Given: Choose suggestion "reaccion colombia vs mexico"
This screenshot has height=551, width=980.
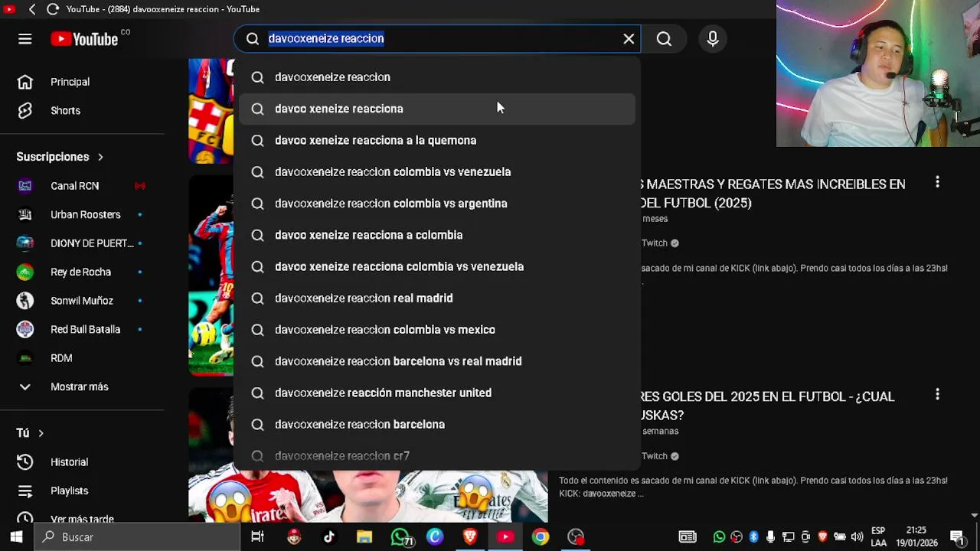Looking at the screenshot, I should pos(437,330).
